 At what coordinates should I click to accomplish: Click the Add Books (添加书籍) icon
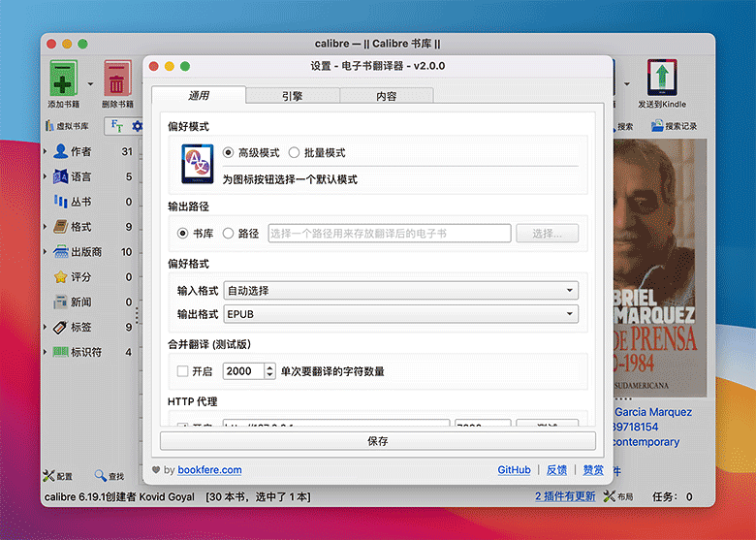(63, 79)
